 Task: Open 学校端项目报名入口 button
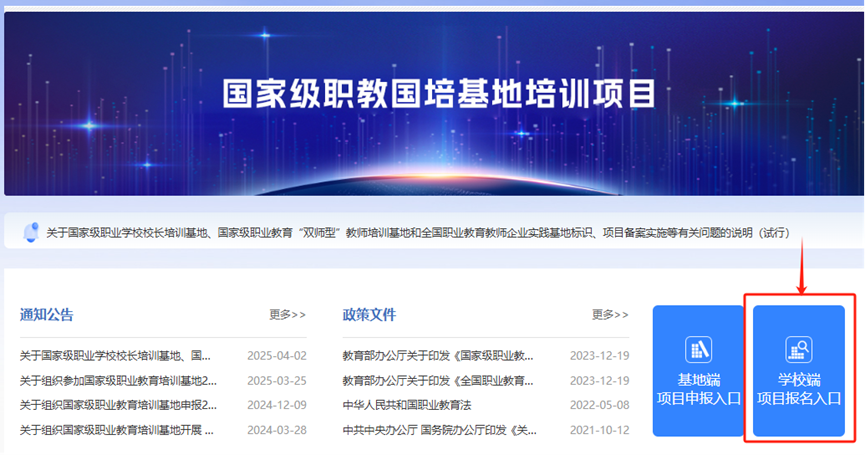[799, 371]
